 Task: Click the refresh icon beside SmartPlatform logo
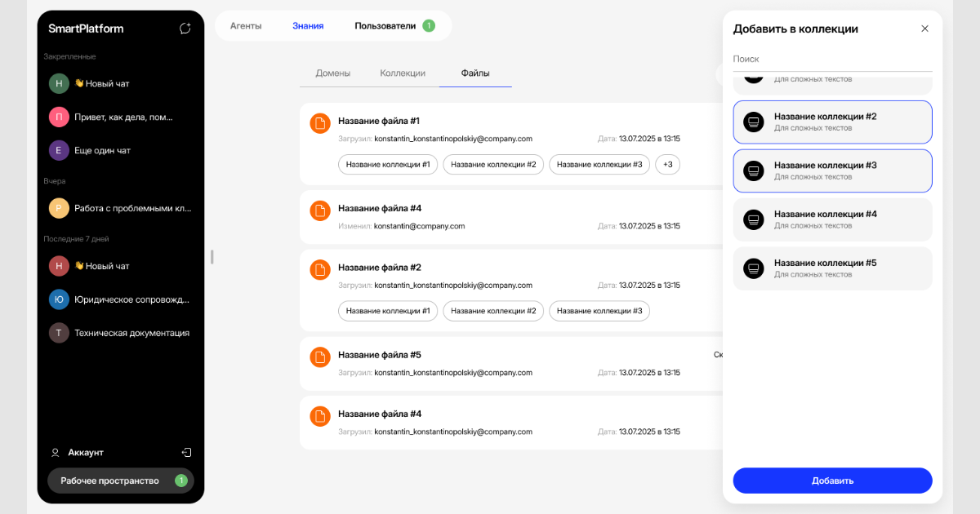[x=185, y=29]
